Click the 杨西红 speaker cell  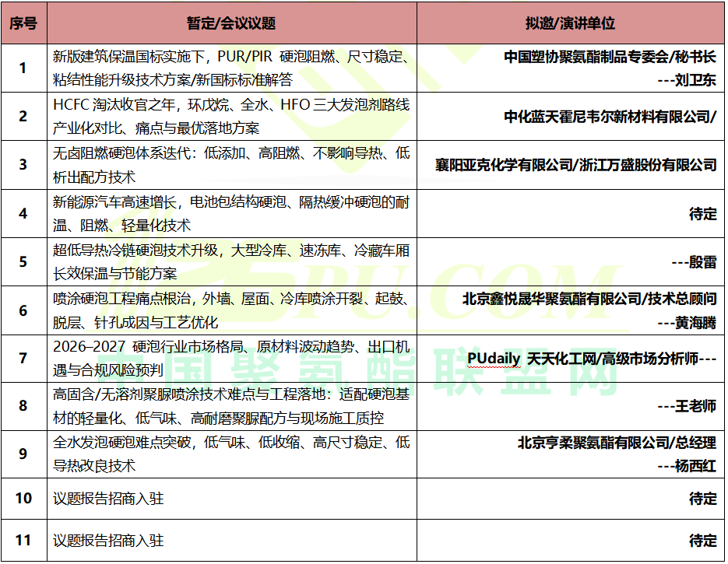(x=570, y=454)
